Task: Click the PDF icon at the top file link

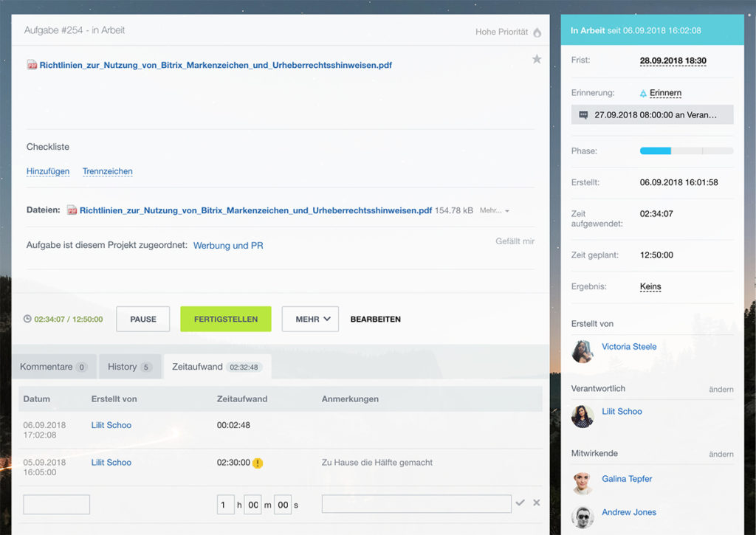Action: click(32, 65)
